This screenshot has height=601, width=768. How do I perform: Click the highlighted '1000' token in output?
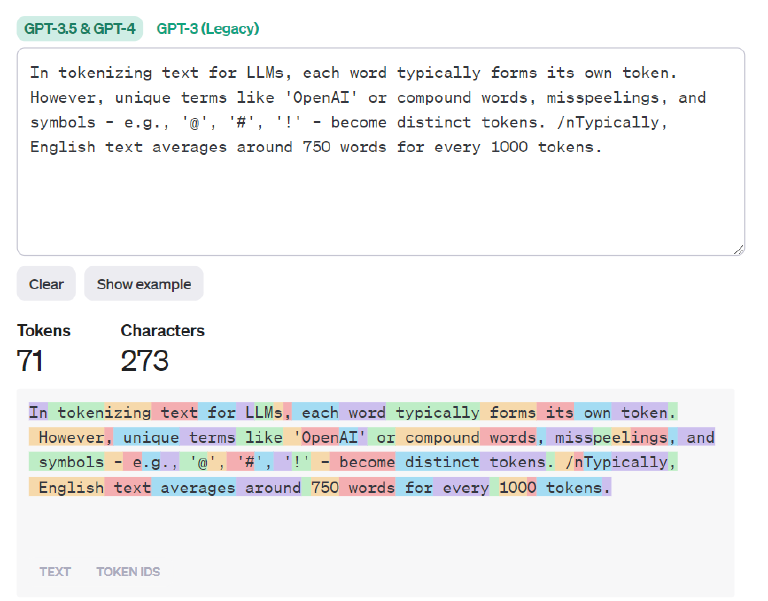coord(517,488)
